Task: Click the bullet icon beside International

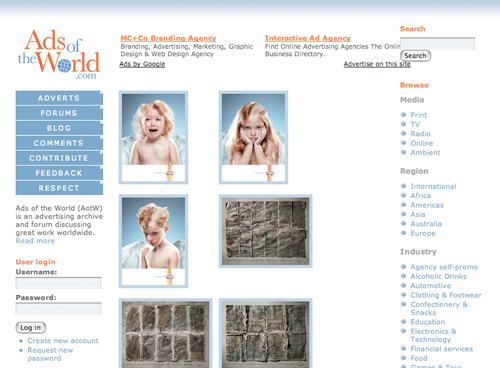Action: [403, 186]
